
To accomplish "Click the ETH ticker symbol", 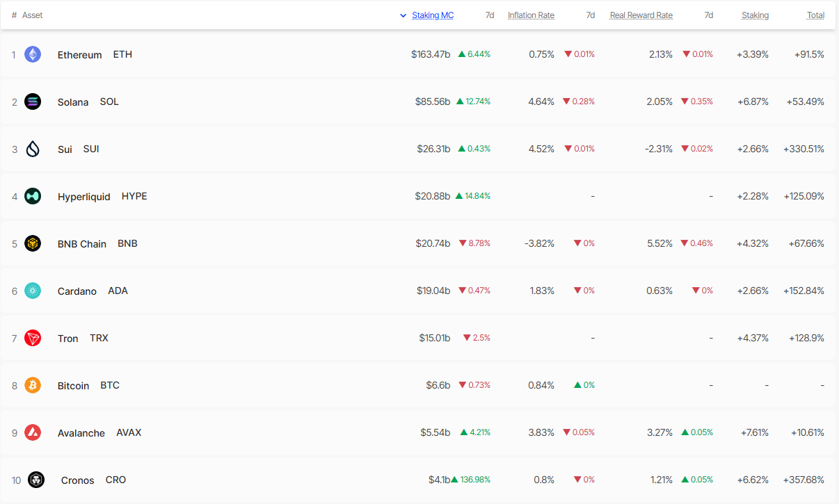I will (122, 54).
